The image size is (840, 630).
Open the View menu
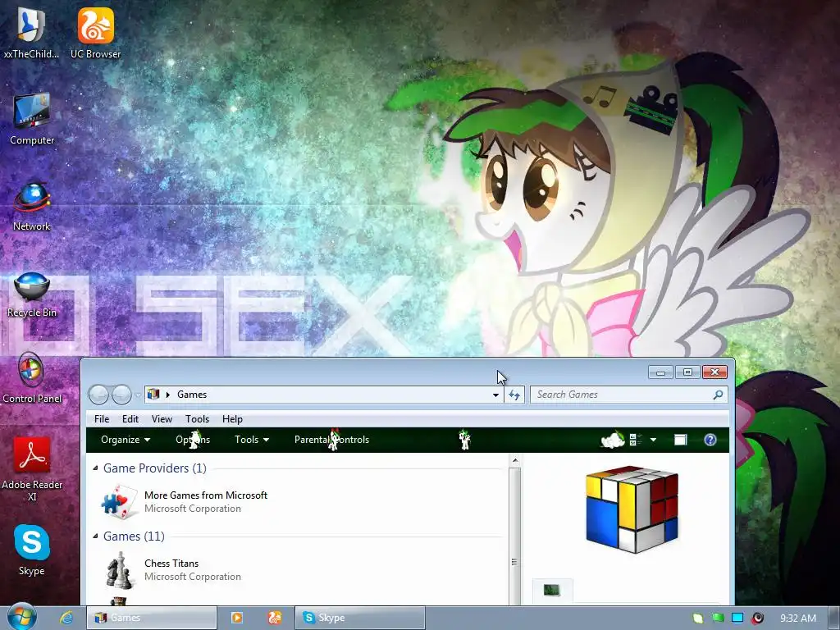point(162,419)
